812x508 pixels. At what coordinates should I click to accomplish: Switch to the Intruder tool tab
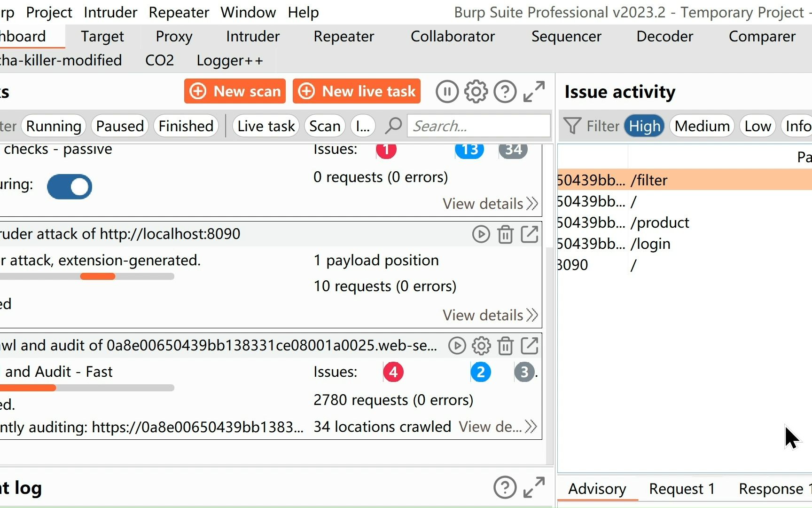point(253,37)
